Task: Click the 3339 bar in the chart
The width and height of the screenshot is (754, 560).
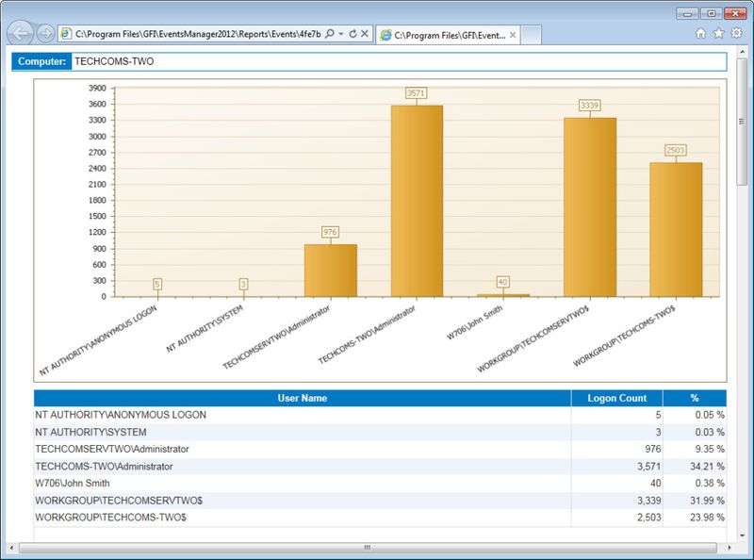Action: 590,207
